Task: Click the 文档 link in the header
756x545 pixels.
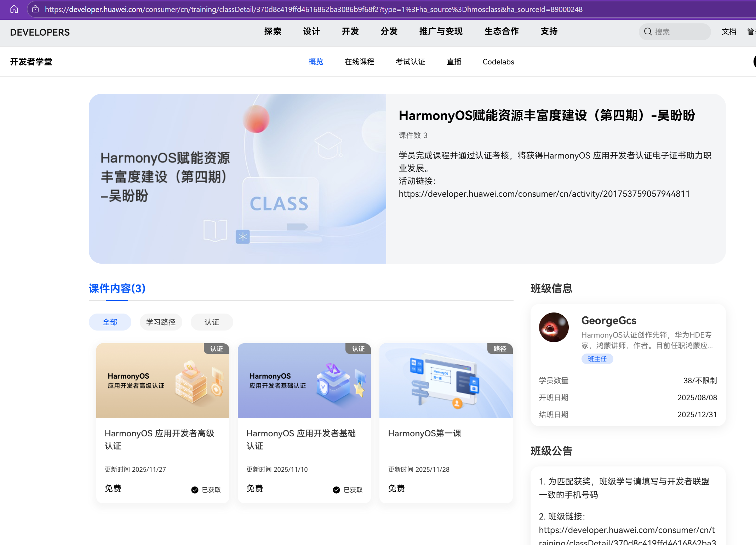Action: point(728,31)
